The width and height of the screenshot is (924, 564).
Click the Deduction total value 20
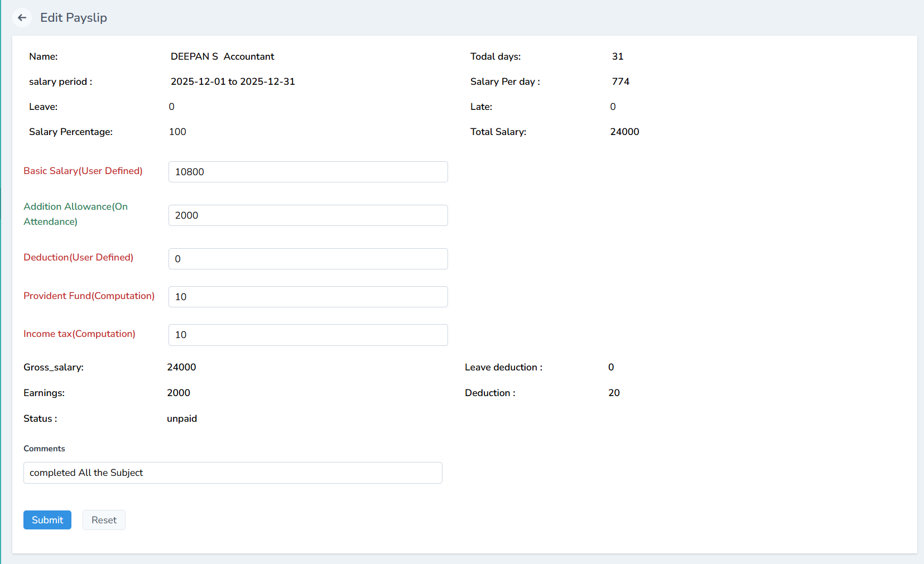614,393
